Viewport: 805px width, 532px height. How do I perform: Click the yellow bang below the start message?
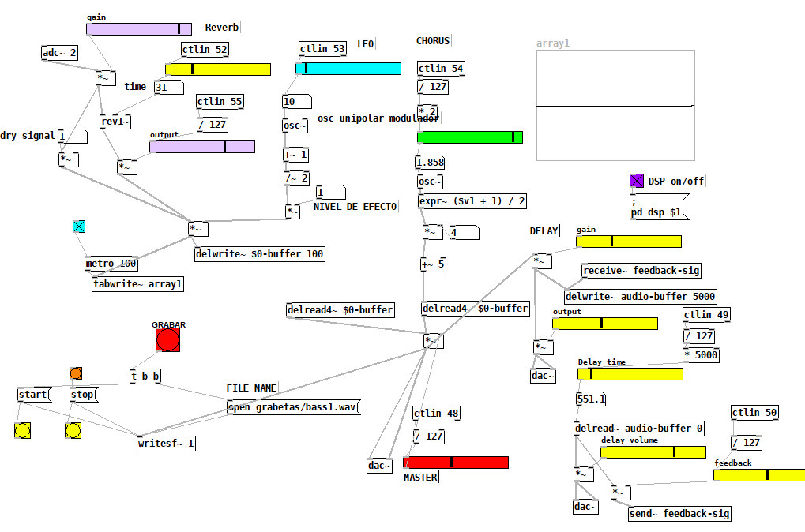[22, 430]
